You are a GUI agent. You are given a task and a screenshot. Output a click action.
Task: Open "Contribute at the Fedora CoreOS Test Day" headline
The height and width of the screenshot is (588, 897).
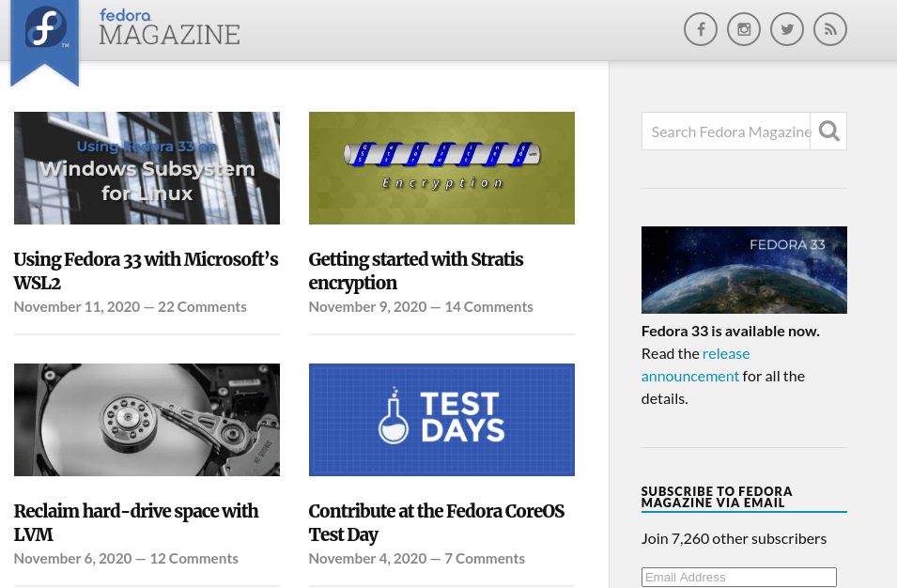click(437, 522)
